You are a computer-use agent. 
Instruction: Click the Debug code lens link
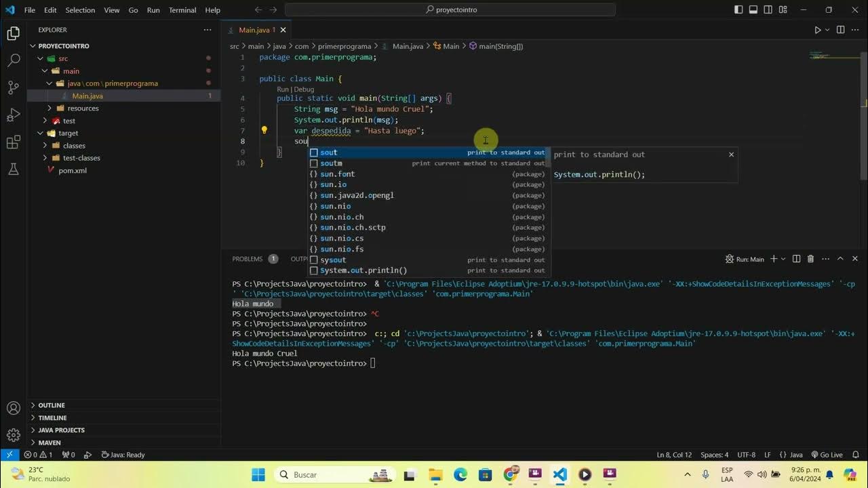coord(304,89)
